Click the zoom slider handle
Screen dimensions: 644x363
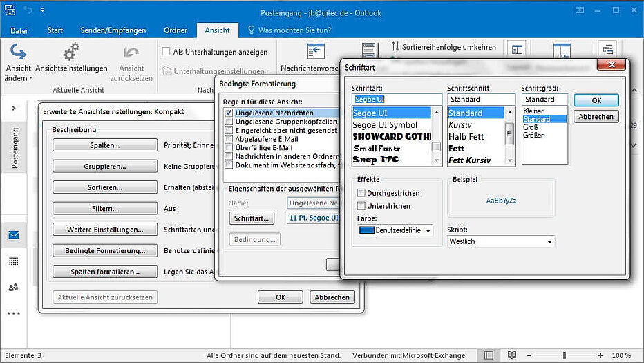click(565, 355)
